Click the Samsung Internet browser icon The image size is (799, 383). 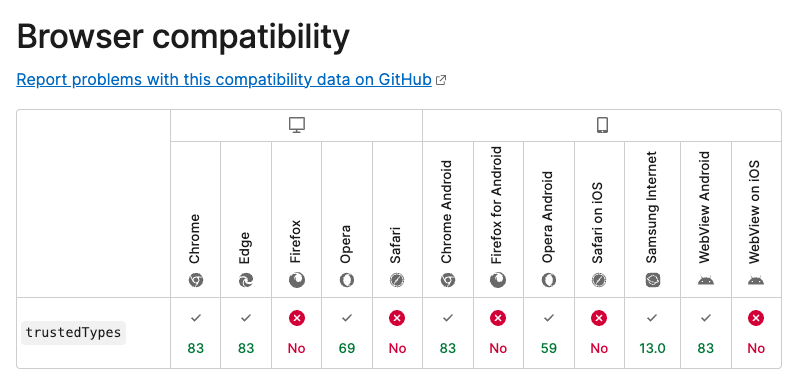(x=653, y=280)
